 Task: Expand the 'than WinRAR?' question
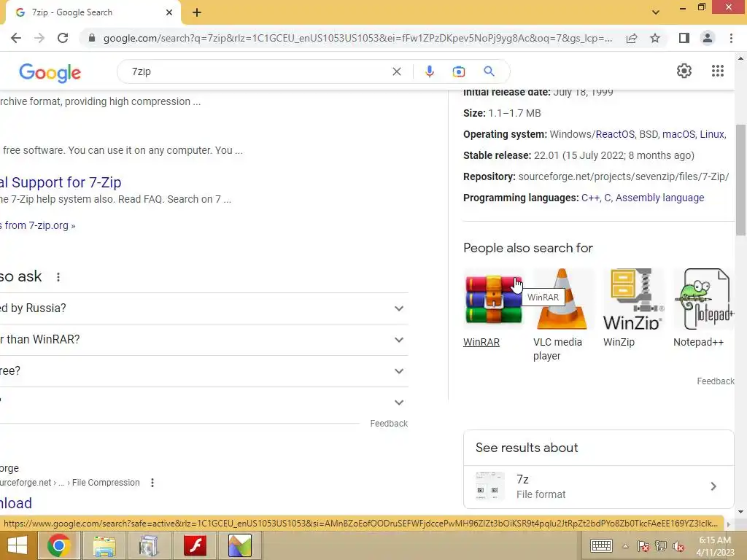(204, 340)
